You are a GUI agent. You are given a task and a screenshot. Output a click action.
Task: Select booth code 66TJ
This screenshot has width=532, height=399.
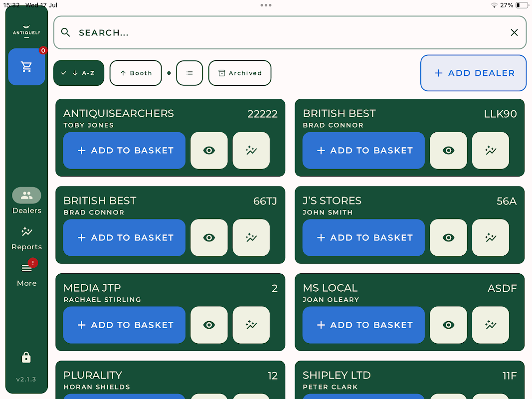tap(265, 201)
